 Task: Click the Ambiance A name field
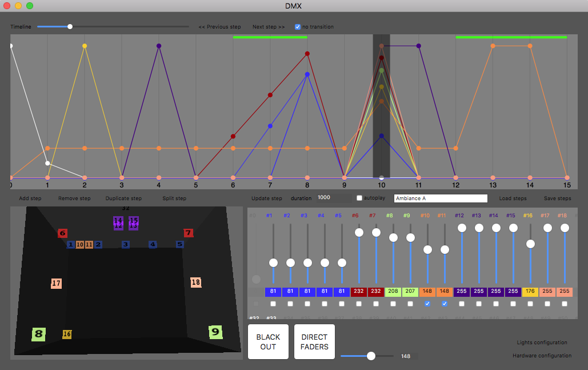(x=441, y=198)
